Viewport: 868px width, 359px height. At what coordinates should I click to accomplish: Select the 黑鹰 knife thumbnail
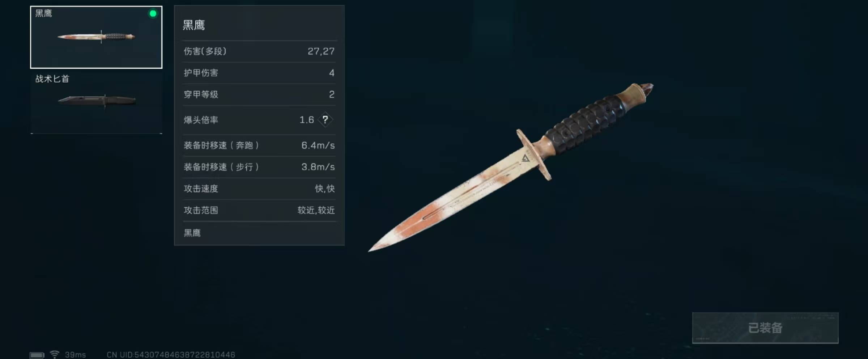point(96,37)
